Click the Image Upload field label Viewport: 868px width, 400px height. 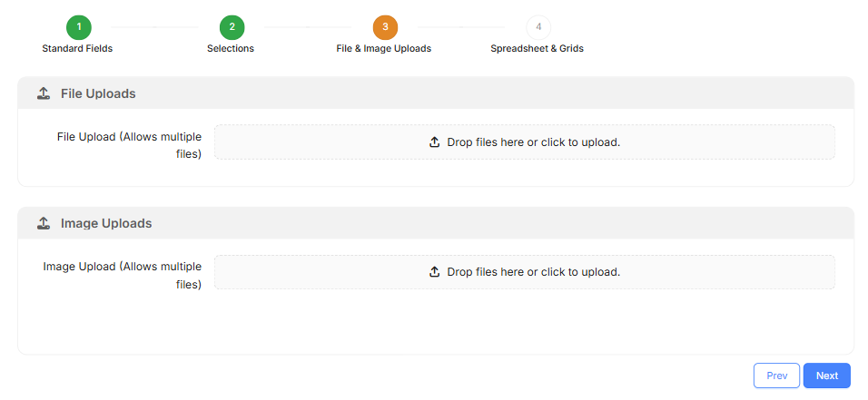click(123, 276)
